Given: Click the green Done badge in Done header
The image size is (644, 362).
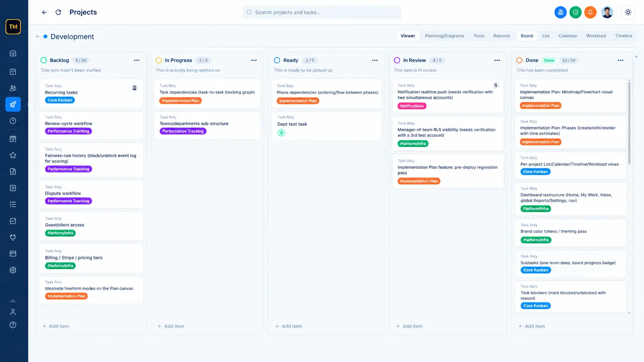Looking at the screenshot, I should point(549,60).
